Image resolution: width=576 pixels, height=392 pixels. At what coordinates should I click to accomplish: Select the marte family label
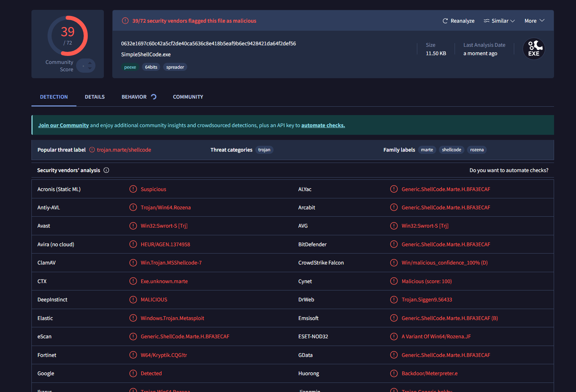click(427, 150)
